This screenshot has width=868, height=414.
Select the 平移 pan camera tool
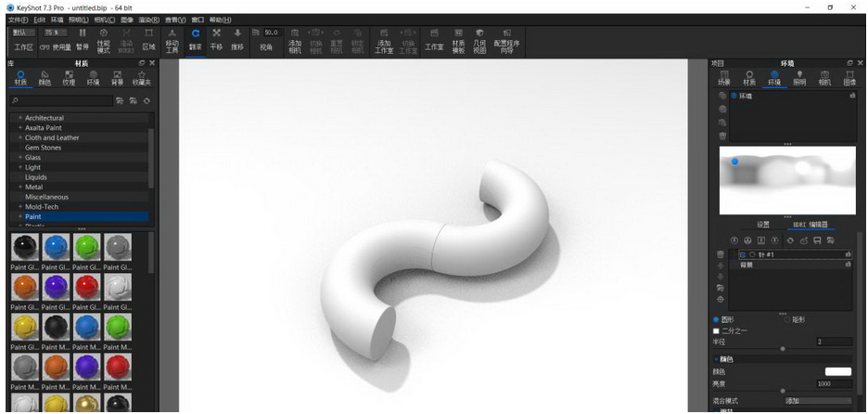216,40
